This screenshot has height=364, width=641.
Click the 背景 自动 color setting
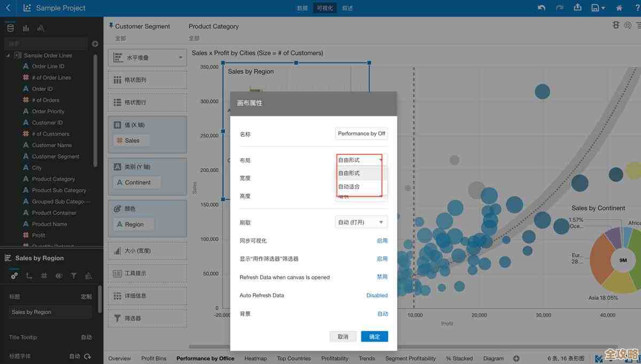[x=382, y=314]
